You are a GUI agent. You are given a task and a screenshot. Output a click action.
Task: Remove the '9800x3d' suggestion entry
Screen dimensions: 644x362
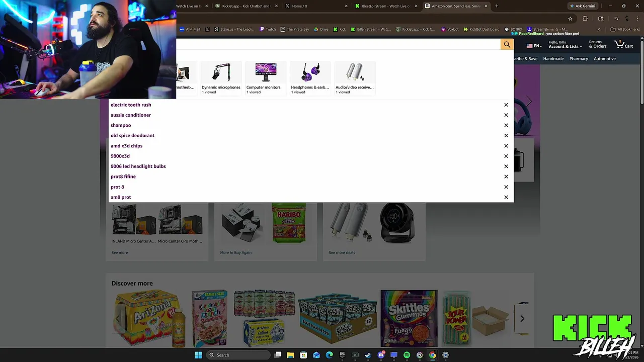[506, 156]
